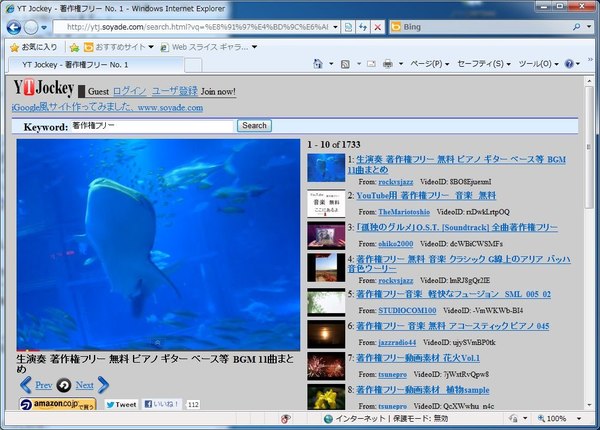Expand the ツール(O) tools menu

(x=538, y=64)
